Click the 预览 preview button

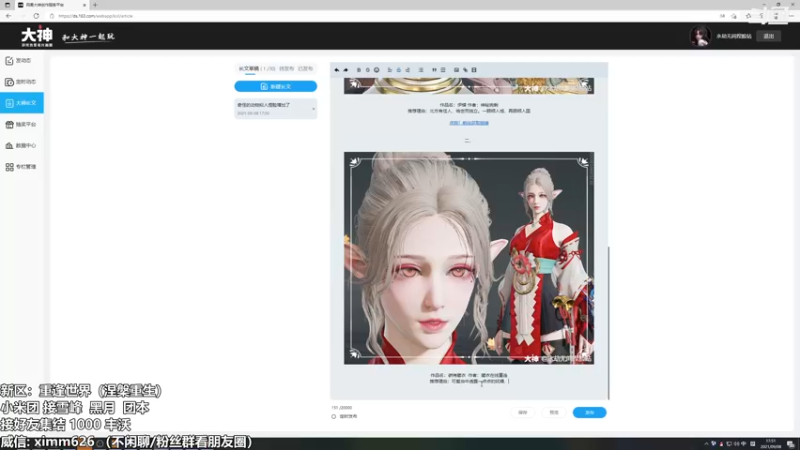[554, 412]
